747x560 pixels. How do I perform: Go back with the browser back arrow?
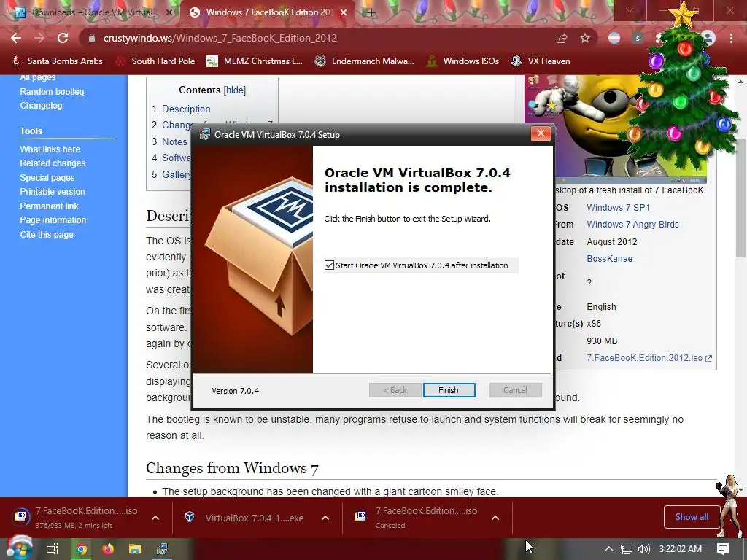[x=16, y=38]
